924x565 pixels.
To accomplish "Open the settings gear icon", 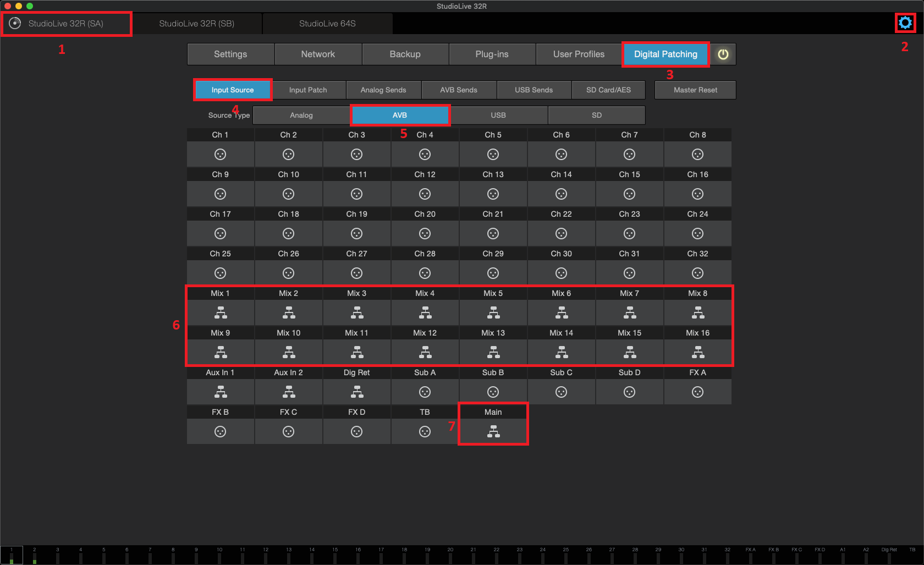I will (x=905, y=23).
